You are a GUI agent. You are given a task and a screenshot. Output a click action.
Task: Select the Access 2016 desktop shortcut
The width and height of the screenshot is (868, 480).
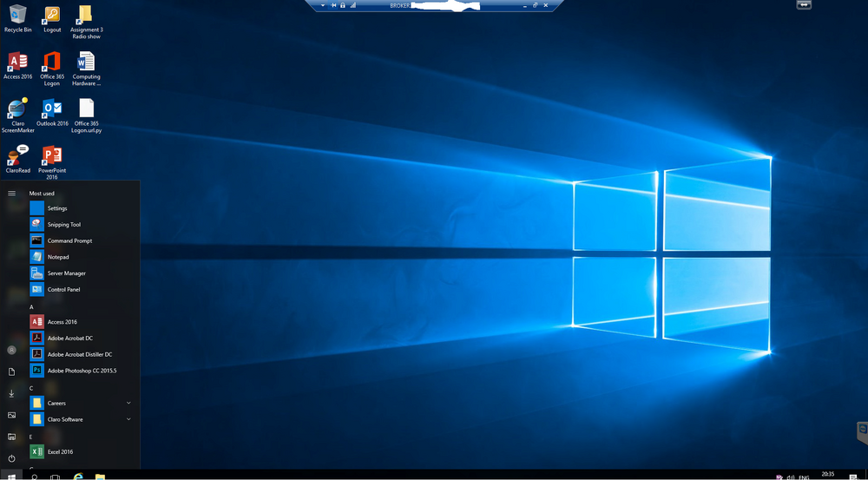pyautogui.click(x=17, y=65)
